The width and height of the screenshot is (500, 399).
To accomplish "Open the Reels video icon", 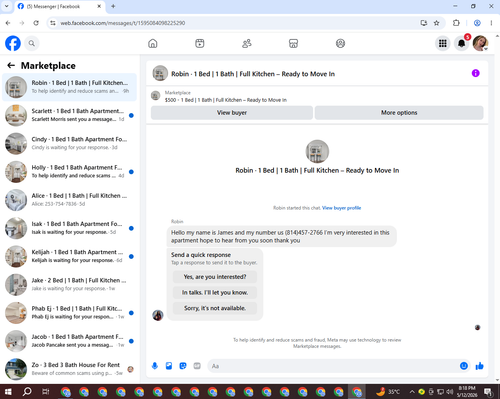I will click(x=200, y=43).
